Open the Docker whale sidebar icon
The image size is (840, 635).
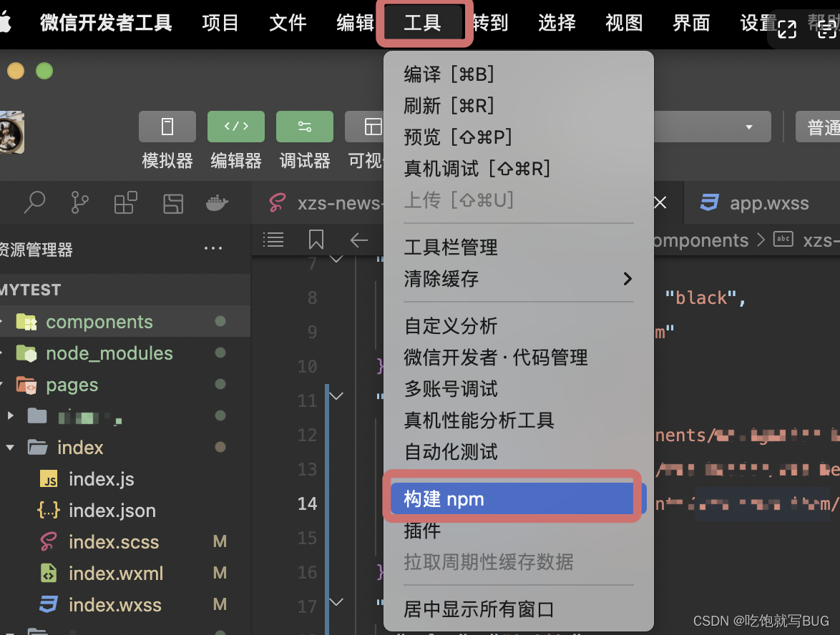(x=217, y=204)
